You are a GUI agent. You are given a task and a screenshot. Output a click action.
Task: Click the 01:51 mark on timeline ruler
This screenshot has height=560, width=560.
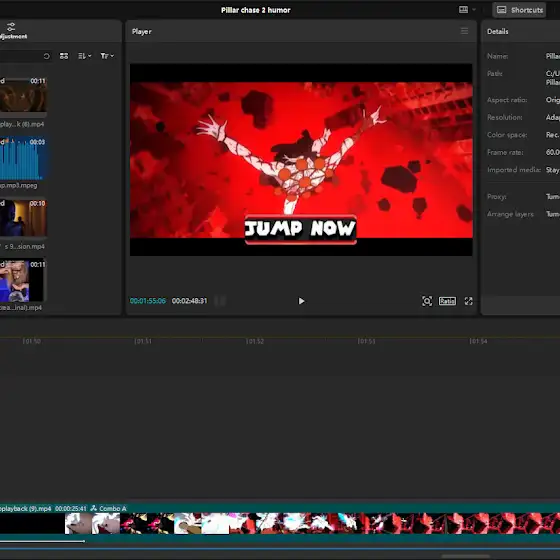[143, 341]
